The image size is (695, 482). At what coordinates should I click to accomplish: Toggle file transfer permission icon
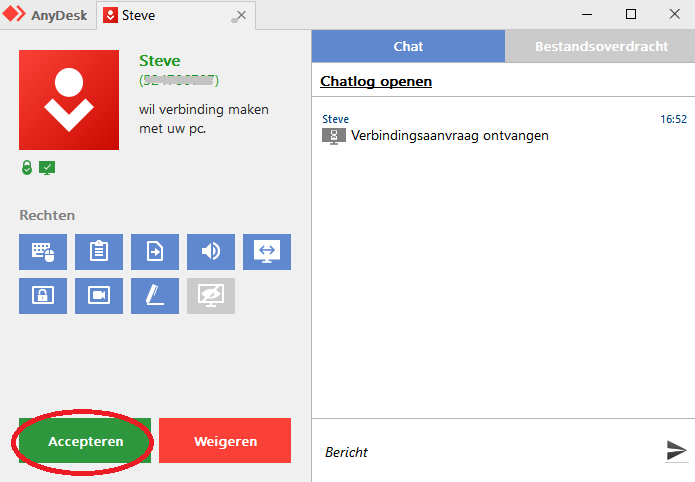pos(155,252)
